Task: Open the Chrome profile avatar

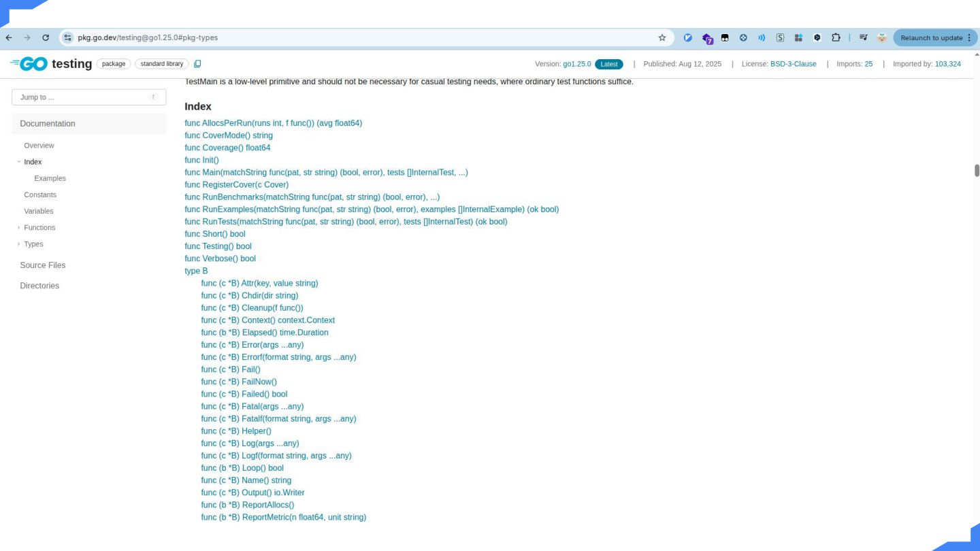Action: (x=882, y=38)
